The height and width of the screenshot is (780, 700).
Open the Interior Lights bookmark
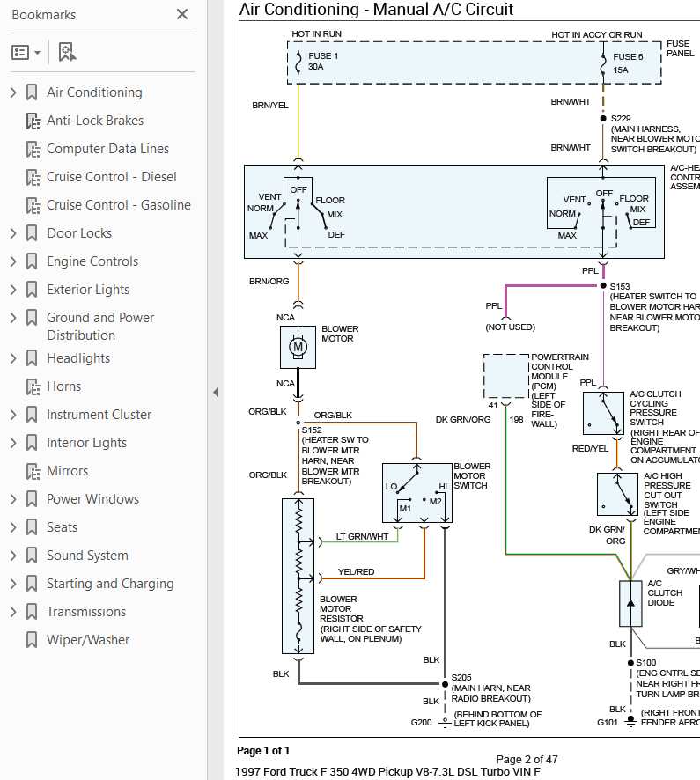tap(86, 443)
